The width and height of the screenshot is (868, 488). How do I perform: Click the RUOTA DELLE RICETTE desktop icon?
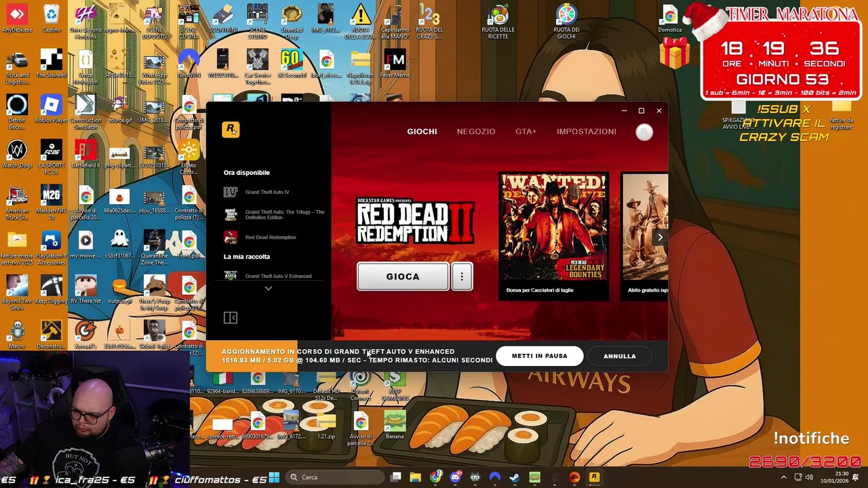click(x=498, y=21)
